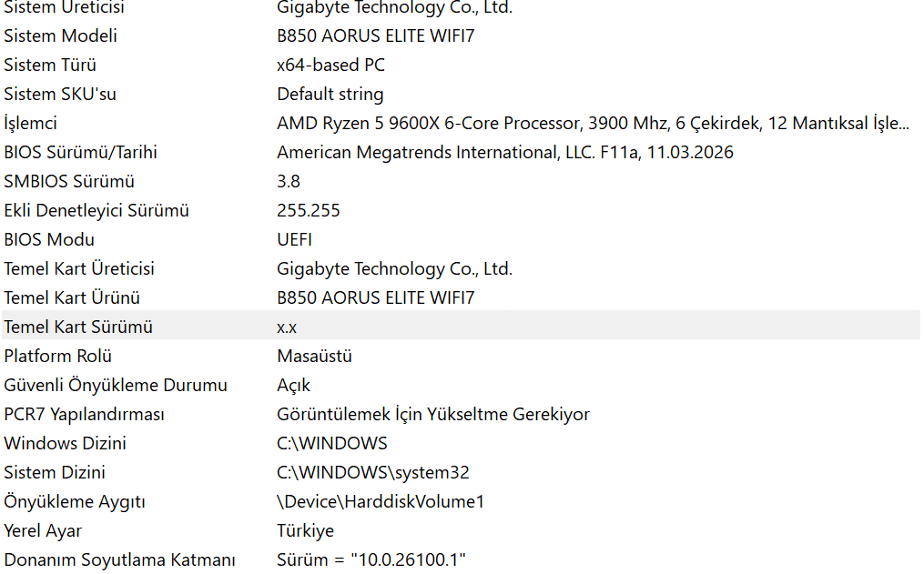Select the Temel Kart Üreticisi row
The height and width of the screenshot is (574, 924).
461,269
